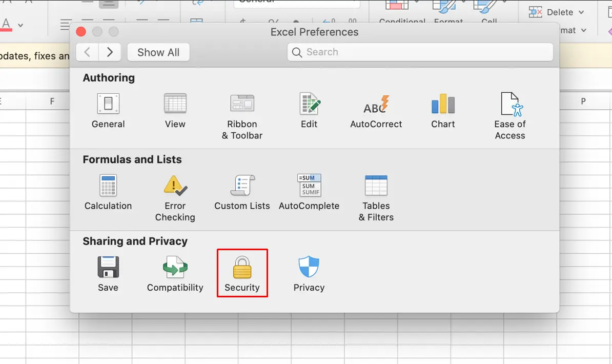Screen dimensions: 612x364
Task: Click the Search field in preferences
Action: pos(420,52)
